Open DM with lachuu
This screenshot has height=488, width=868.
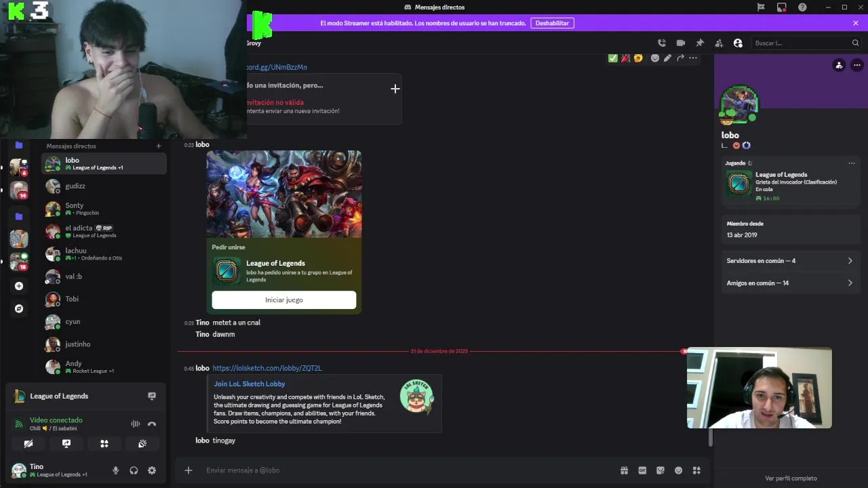[x=104, y=253]
